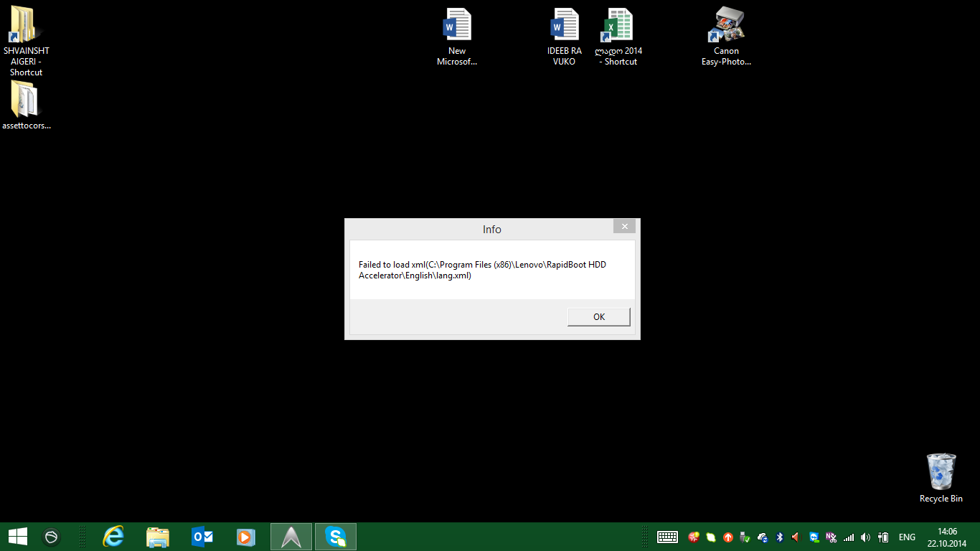Open the touch keyboard from the taskbar
This screenshot has width=980, height=551.
click(667, 537)
